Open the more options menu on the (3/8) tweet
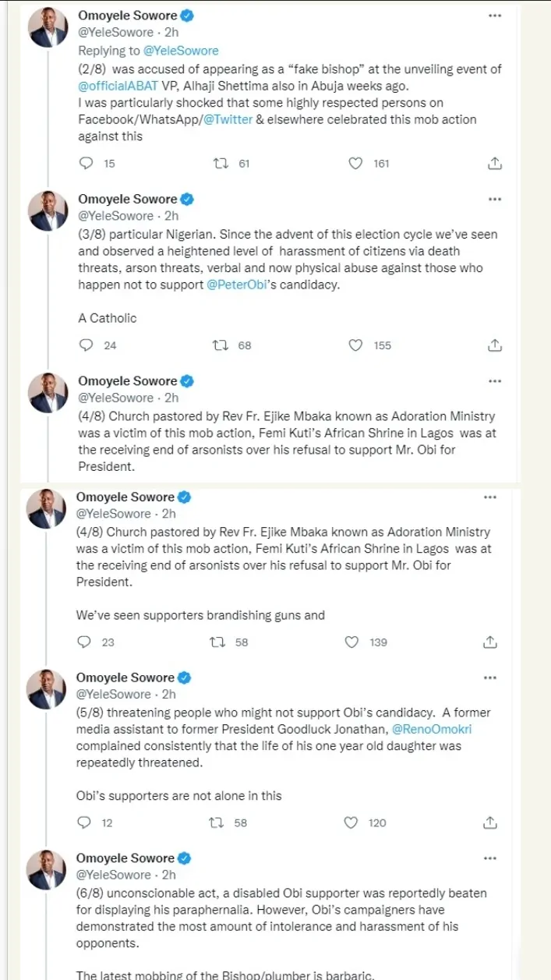The height and width of the screenshot is (980, 551). coord(494,200)
